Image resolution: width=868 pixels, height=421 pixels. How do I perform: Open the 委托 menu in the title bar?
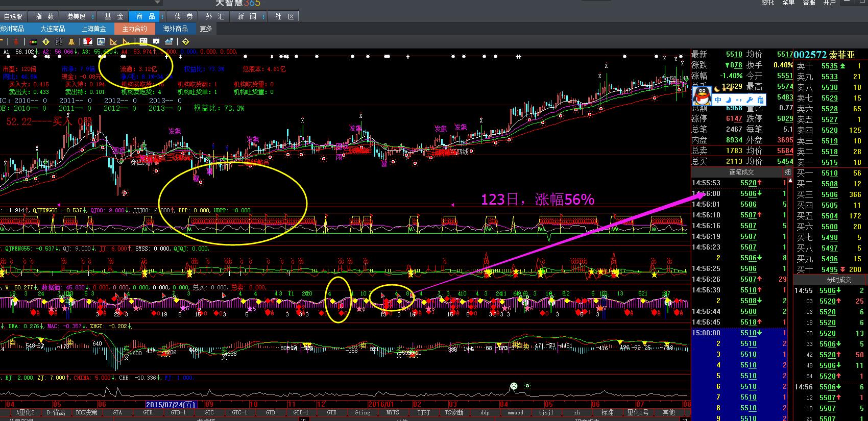tap(768, 3)
